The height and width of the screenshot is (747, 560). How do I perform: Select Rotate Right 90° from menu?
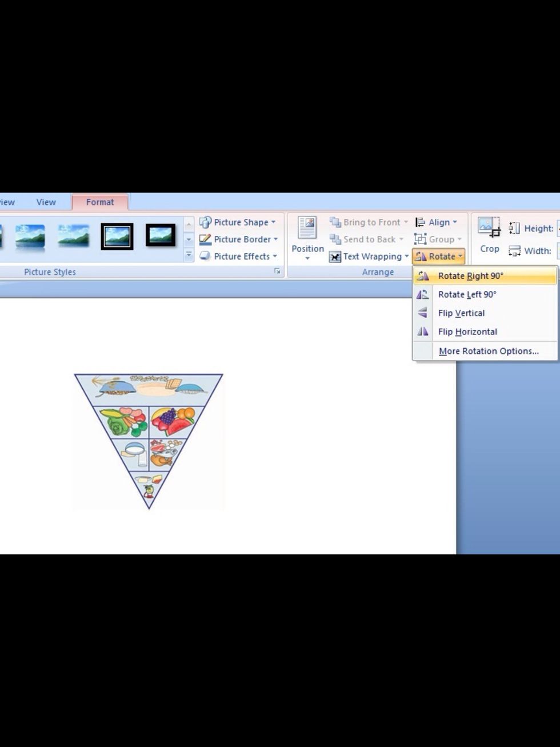coord(470,276)
